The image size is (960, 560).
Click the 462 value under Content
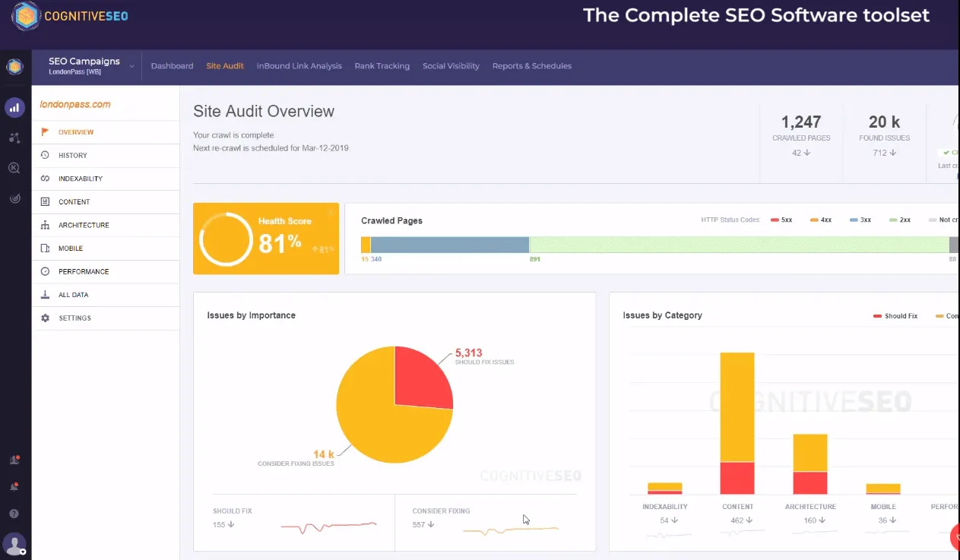[737, 520]
